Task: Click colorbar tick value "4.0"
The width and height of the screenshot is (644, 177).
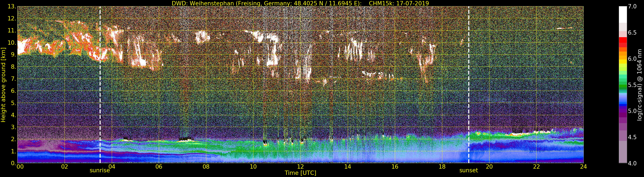Action: 632,163
